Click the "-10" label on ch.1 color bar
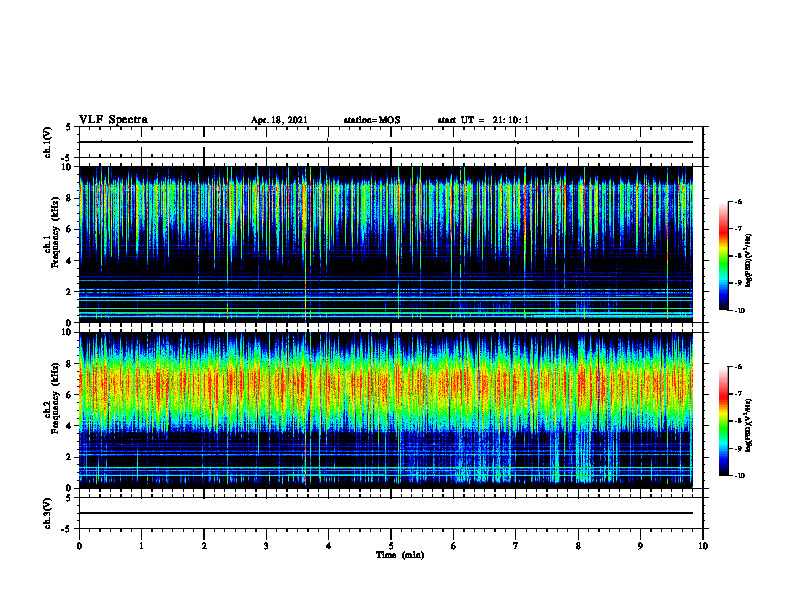This screenshot has width=792, height=612. [739, 311]
